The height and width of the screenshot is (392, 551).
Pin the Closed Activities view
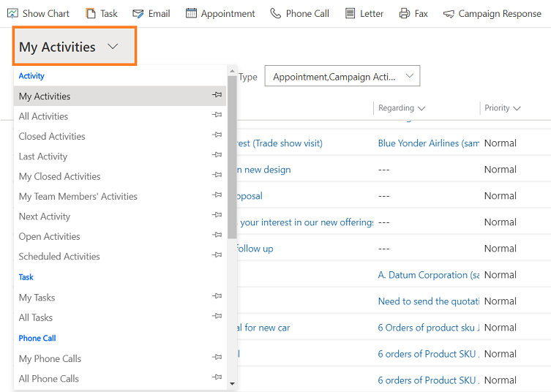tap(217, 135)
